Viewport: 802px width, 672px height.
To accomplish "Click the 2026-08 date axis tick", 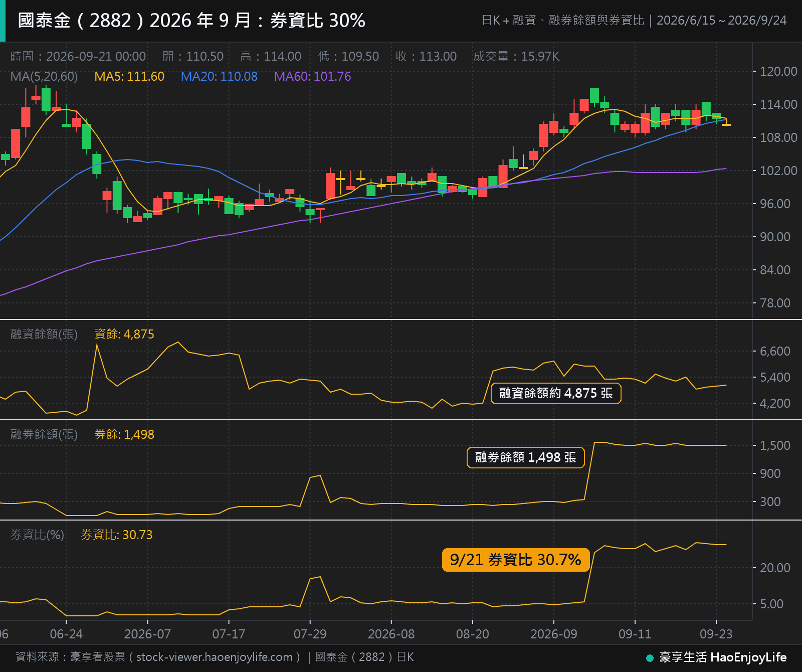I will [391, 634].
